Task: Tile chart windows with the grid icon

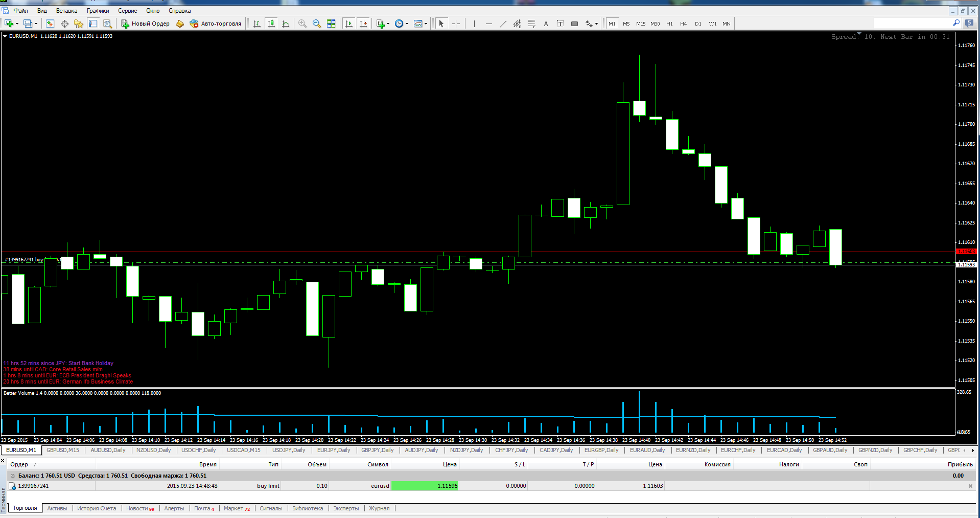Action: (x=331, y=24)
